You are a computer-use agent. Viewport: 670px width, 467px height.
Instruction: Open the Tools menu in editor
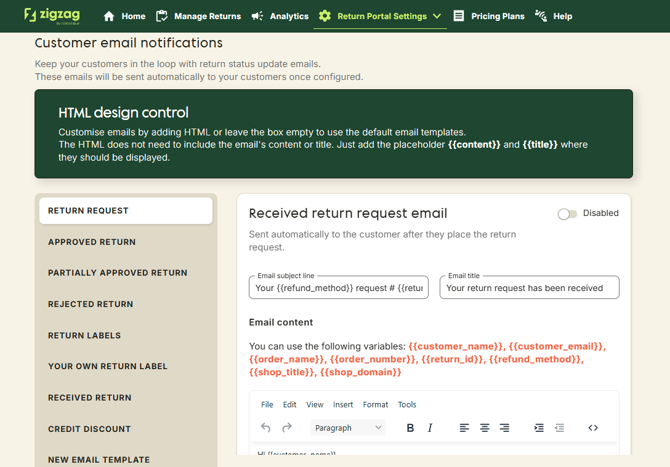407,405
